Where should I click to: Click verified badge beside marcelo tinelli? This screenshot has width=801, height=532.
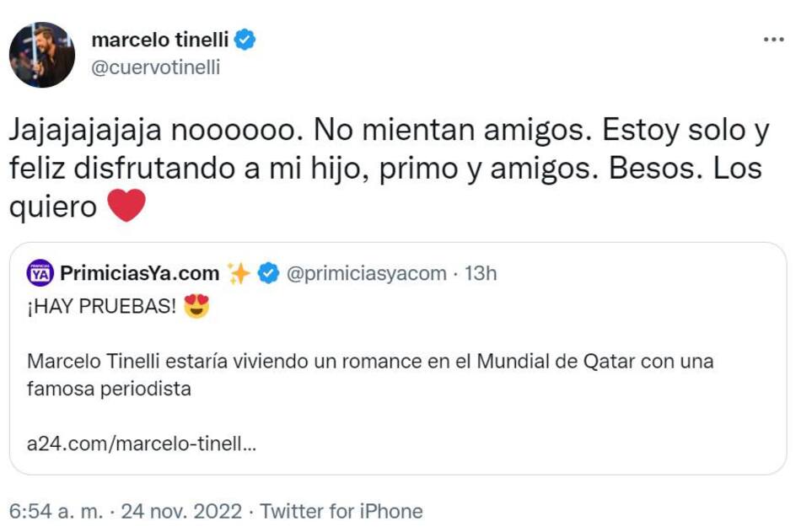tap(245, 40)
